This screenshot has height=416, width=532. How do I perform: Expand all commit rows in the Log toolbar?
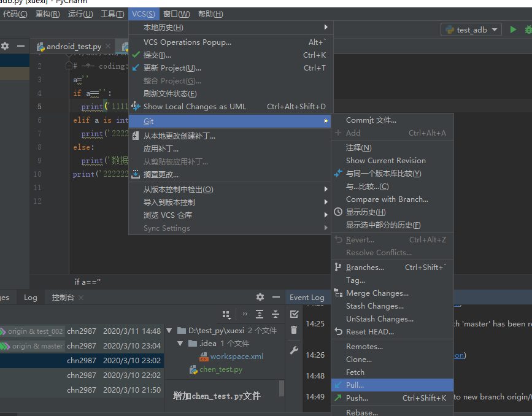(260, 314)
